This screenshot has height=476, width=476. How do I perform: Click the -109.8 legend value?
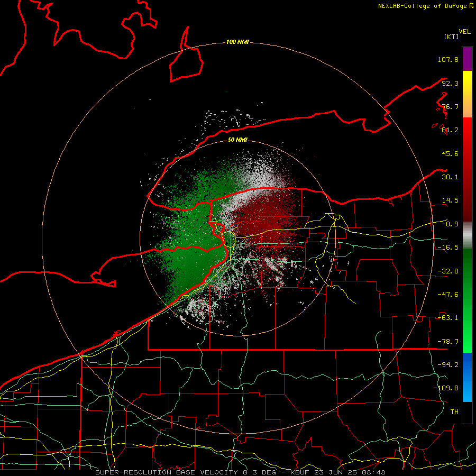point(446,388)
